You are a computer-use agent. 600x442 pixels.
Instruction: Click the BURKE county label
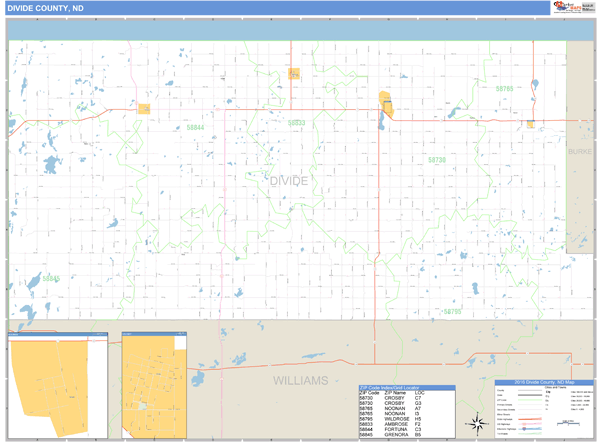pyautogui.click(x=580, y=152)
